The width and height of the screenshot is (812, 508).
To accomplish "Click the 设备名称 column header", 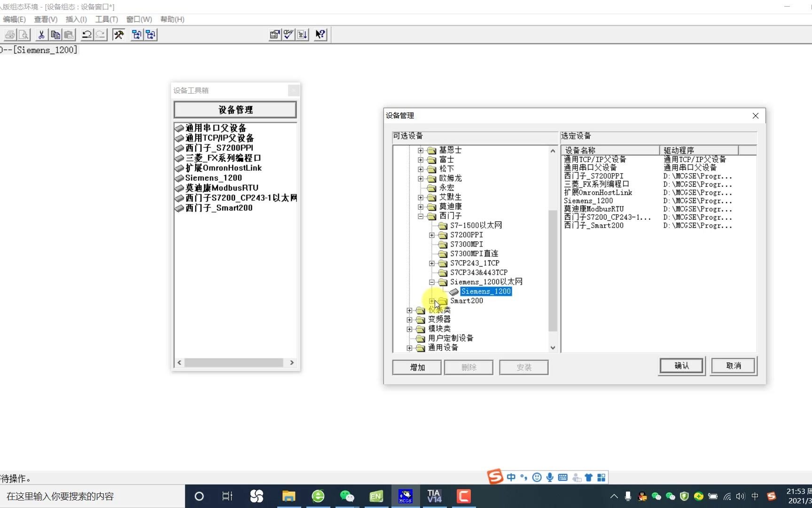I will click(x=610, y=150).
